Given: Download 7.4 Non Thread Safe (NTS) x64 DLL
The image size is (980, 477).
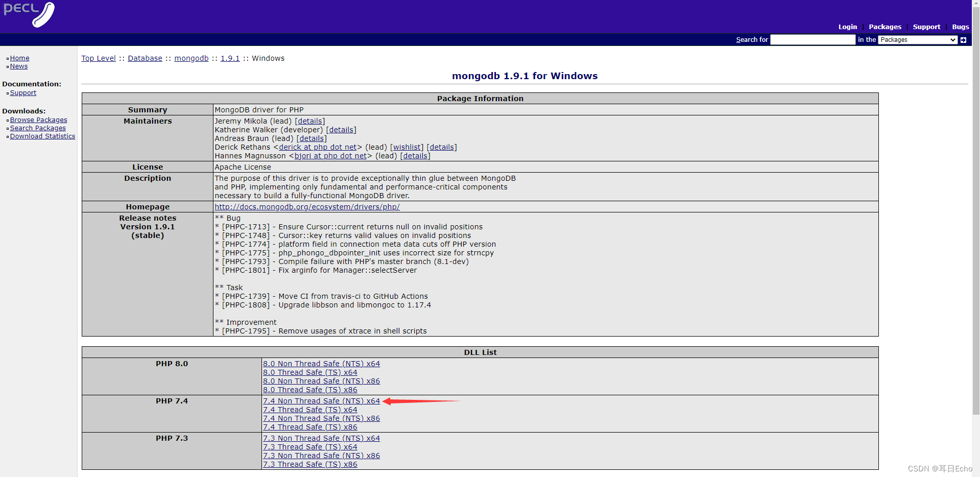Looking at the screenshot, I should pyautogui.click(x=321, y=401).
